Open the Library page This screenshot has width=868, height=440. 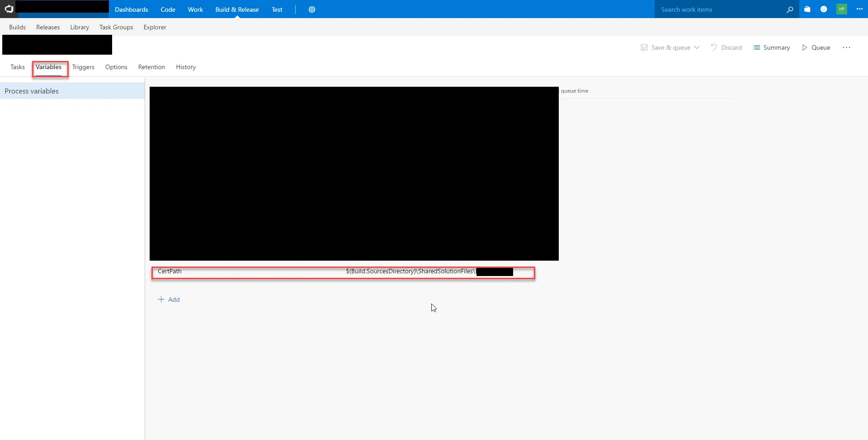click(x=80, y=27)
